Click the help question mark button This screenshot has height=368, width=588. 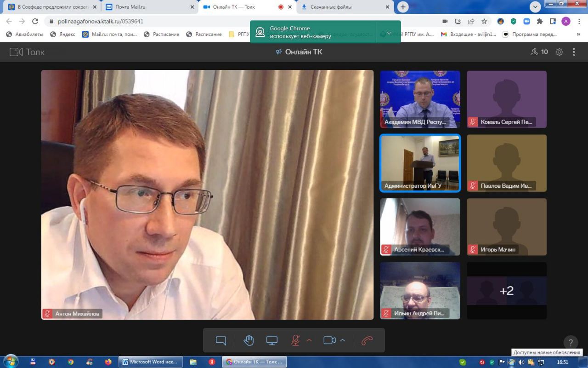pyautogui.click(x=571, y=343)
